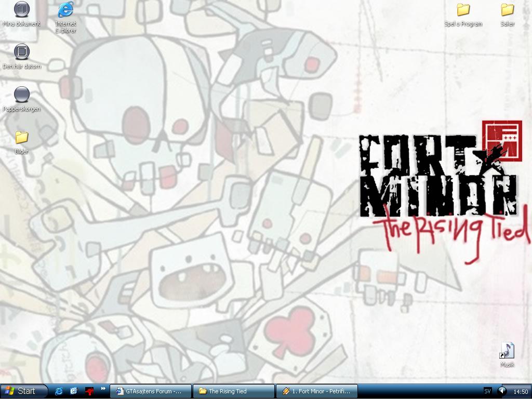
Task: Open the SV language bar indicator
Action: click(487, 391)
